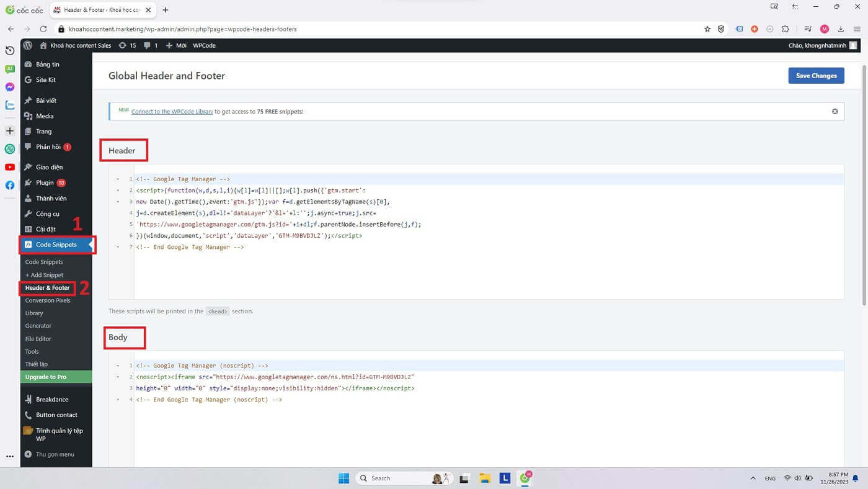Collapse code fold on Body line 4
The width and height of the screenshot is (868, 489).
(118, 400)
